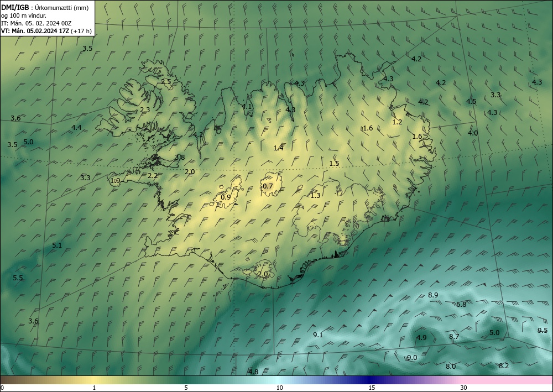The width and height of the screenshot is (553, 392).
Task: Click the value 4.1 on the north coast
Action: [247, 106]
